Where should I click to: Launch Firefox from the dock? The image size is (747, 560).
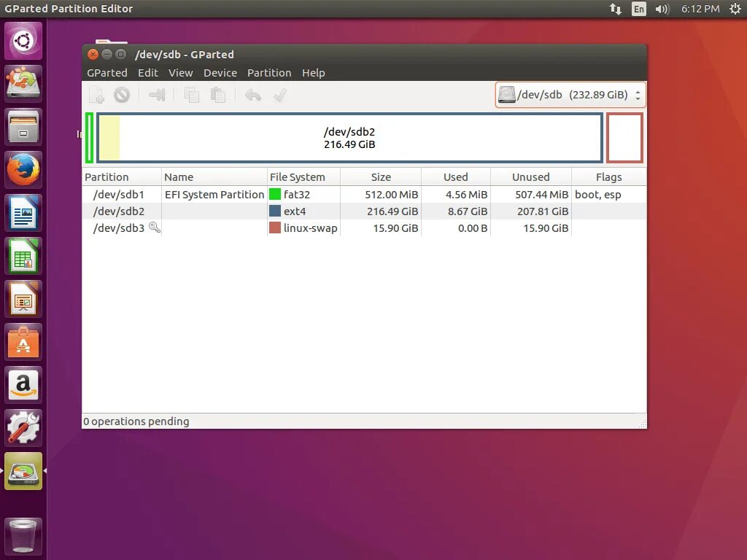pyautogui.click(x=23, y=169)
